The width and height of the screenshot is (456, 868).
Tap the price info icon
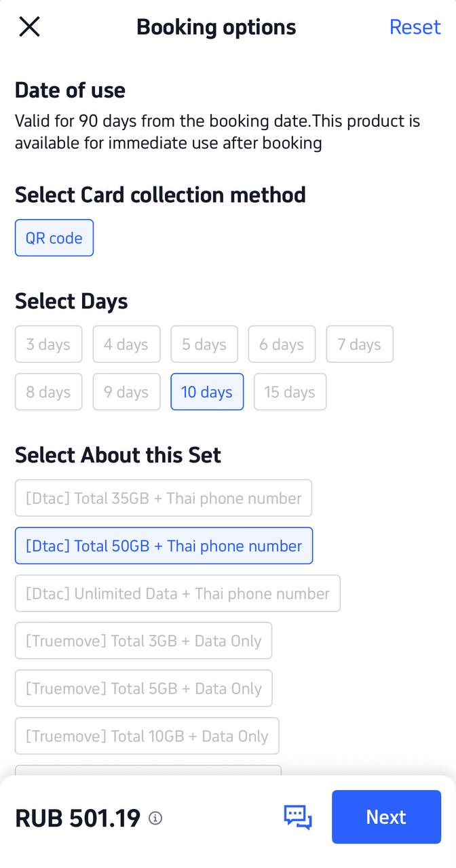[x=155, y=818]
